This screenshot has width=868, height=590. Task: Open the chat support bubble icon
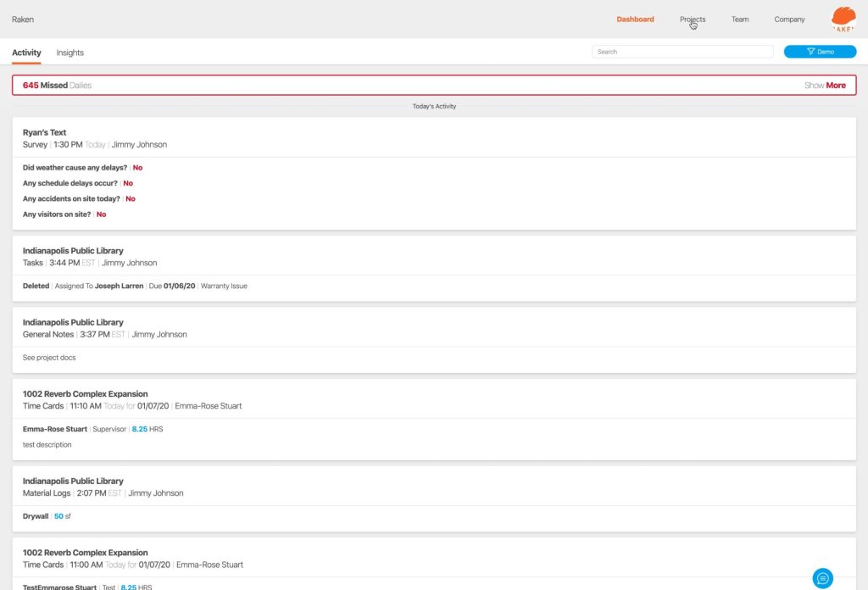point(822,578)
